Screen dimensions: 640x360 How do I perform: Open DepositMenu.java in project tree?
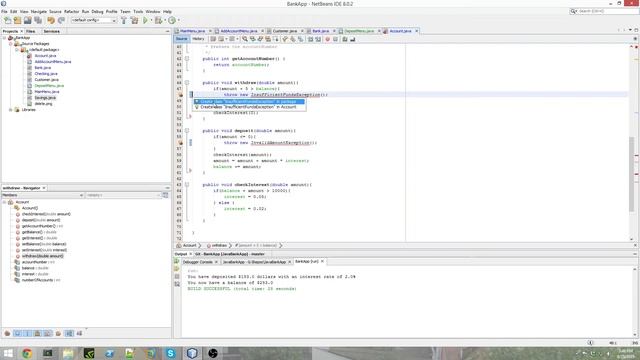click(x=49, y=86)
